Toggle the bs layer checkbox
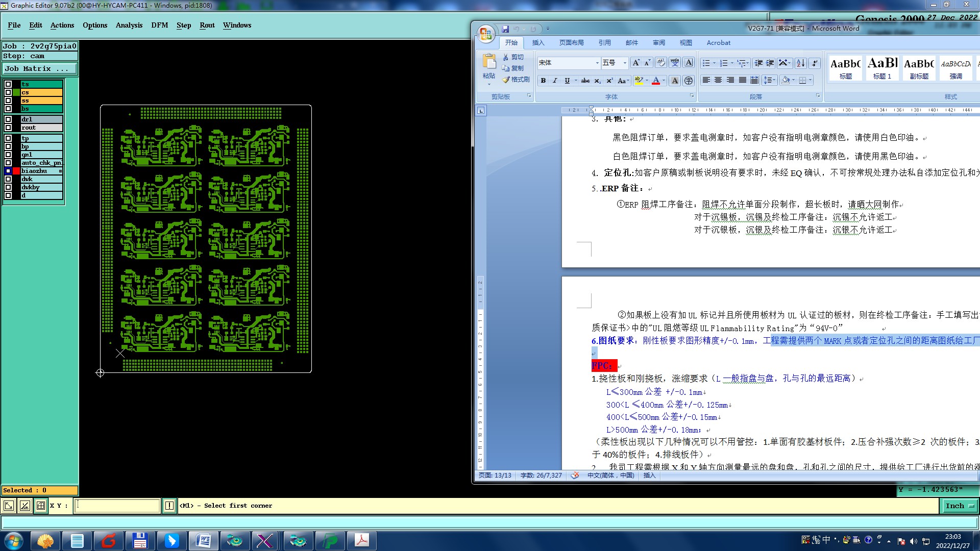 pos(8,109)
